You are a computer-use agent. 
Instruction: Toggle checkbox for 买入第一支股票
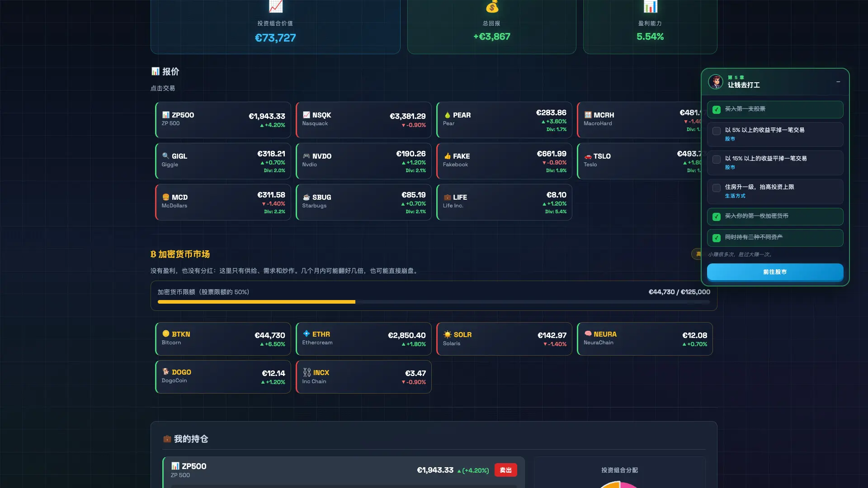(x=716, y=109)
